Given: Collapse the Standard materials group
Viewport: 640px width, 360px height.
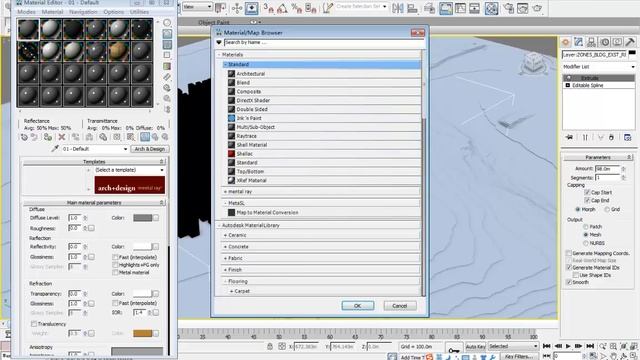Looking at the screenshot, I should pyautogui.click(x=225, y=64).
